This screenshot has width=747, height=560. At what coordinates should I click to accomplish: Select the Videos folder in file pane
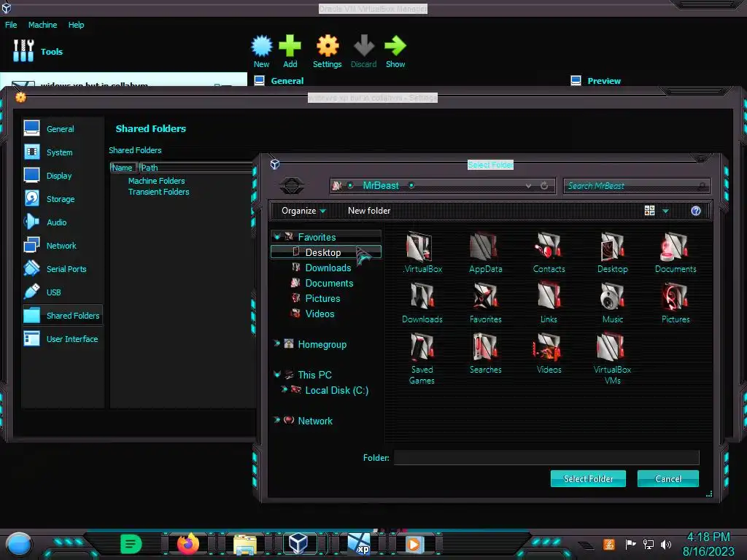[x=549, y=354]
